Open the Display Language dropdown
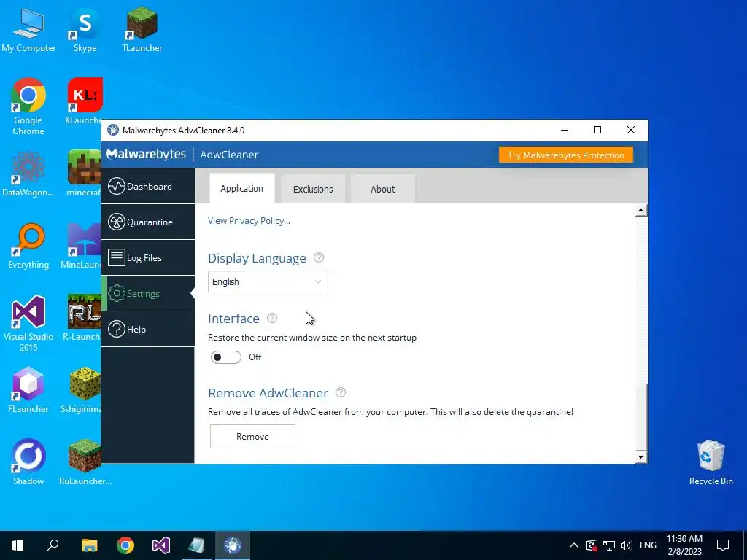This screenshot has height=560, width=747. [268, 281]
